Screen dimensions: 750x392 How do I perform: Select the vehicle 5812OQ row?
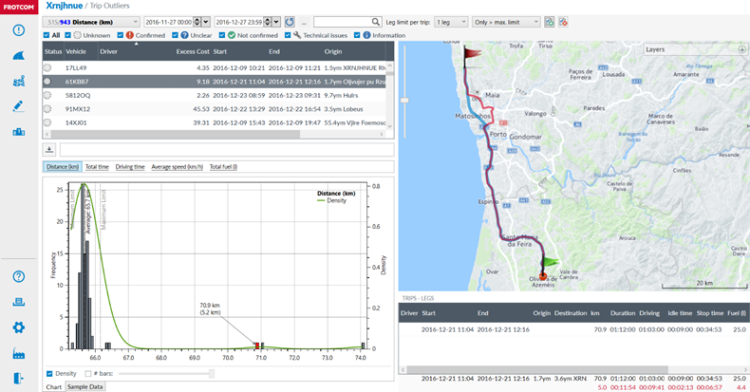point(214,95)
